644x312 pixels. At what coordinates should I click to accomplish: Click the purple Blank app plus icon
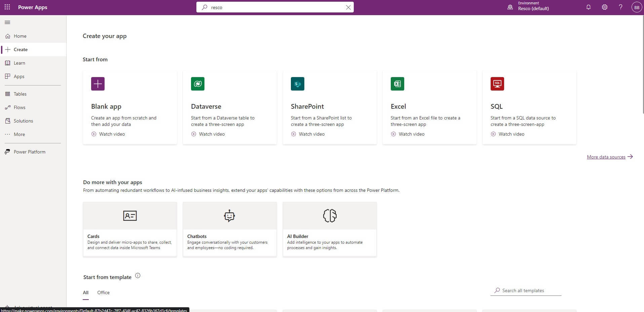tap(98, 84)
